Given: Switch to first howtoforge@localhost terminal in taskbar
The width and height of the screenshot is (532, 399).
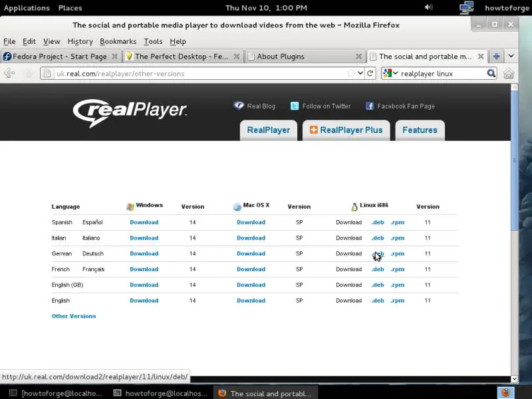Looking at the screenshot, I should click(x=56, y=393).
